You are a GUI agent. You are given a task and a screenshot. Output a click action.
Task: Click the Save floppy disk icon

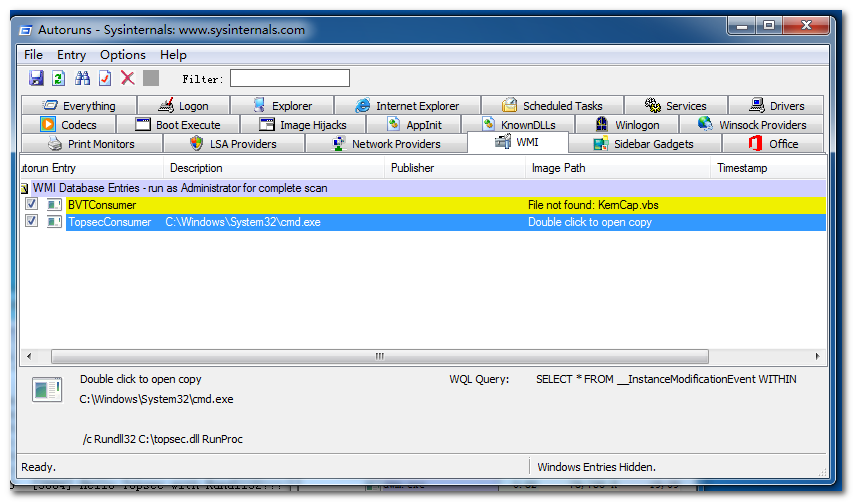tap(36, 78)
